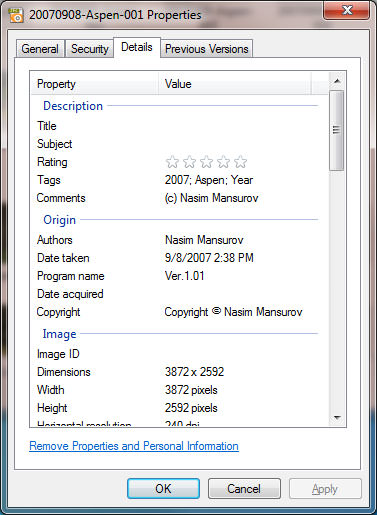
Task: Set rating to the fourth star
Action: point(223,162)
